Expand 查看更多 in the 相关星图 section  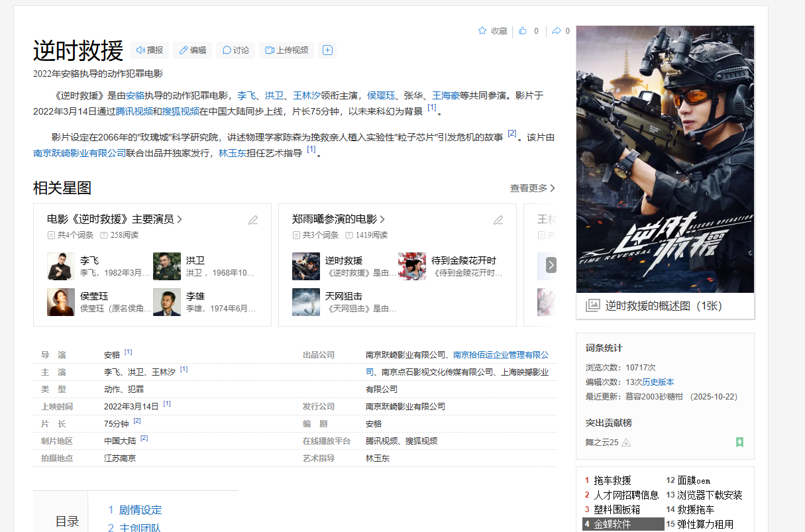532,188
